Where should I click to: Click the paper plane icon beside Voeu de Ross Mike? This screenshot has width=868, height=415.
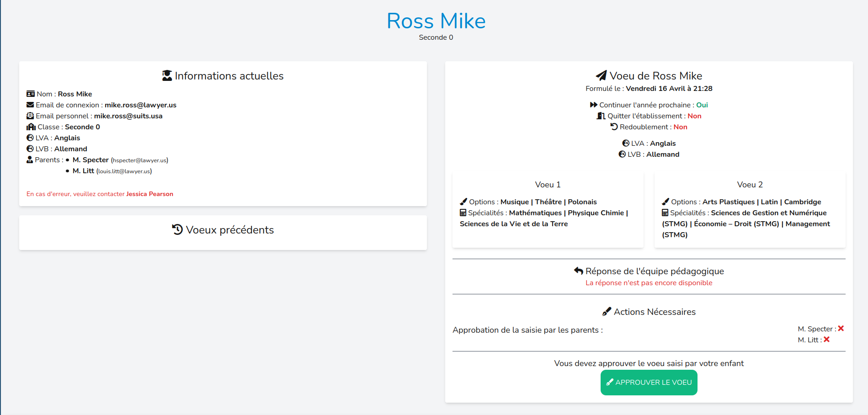[601, 76]
